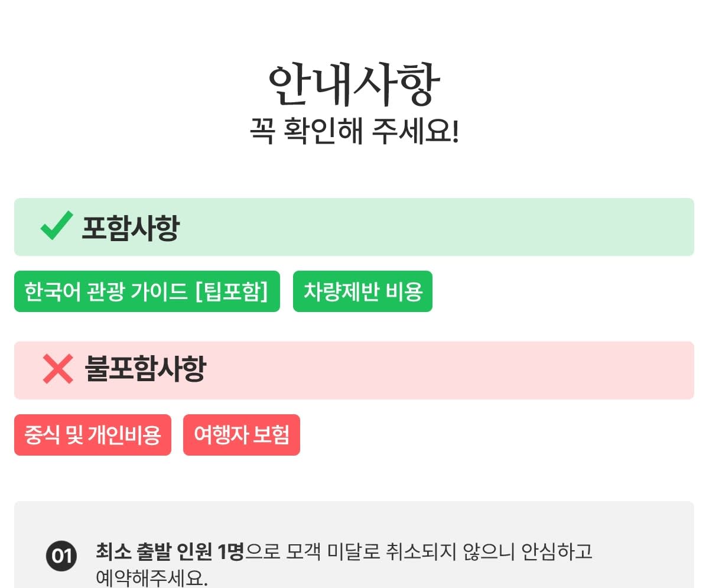The width and height of the screenshot is (709, 588).
Task: Click the bold 최소 출발 인원 1명 text
Action: point(170,552)
